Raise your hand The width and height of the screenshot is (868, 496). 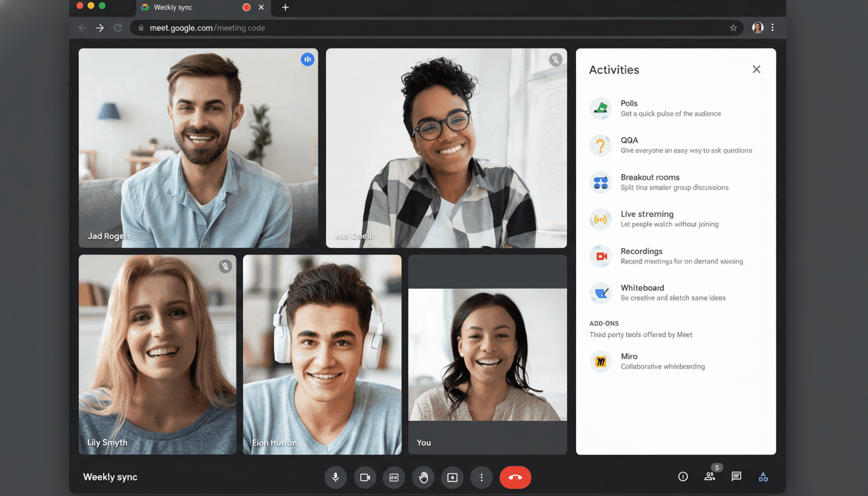click(x=423, y=477)
